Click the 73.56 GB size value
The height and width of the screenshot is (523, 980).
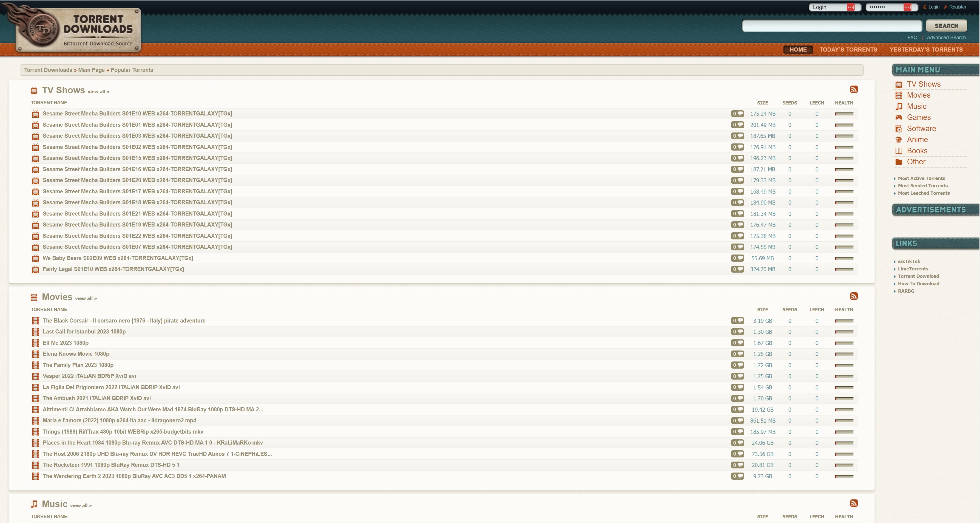762,454
